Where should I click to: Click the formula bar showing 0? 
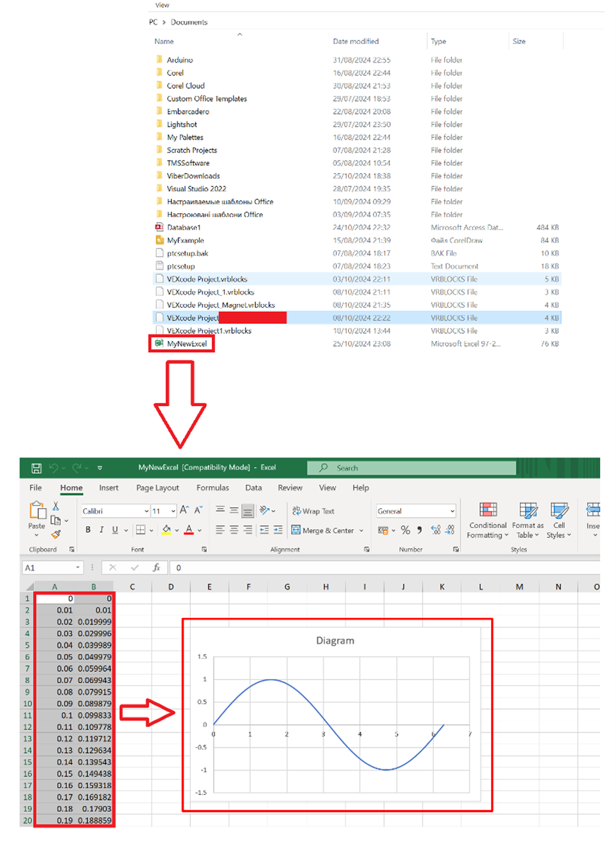(x=385, y=567)
